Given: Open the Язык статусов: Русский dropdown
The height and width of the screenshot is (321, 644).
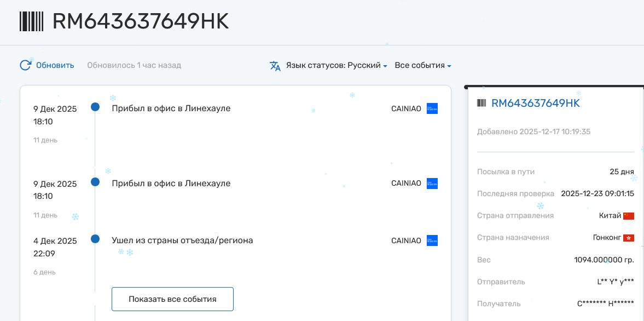Looking at the screenshot, I should tap(336, 66).
